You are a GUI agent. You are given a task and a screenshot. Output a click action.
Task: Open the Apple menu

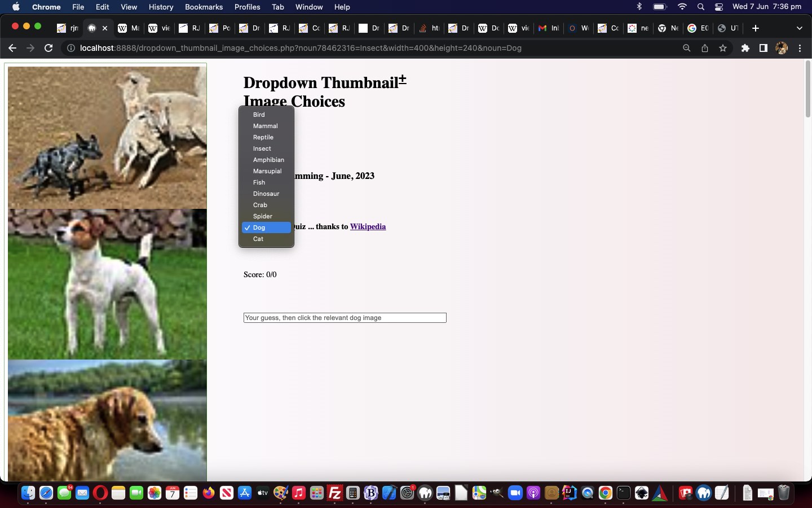pyautogui.click(x=16, y=7)
